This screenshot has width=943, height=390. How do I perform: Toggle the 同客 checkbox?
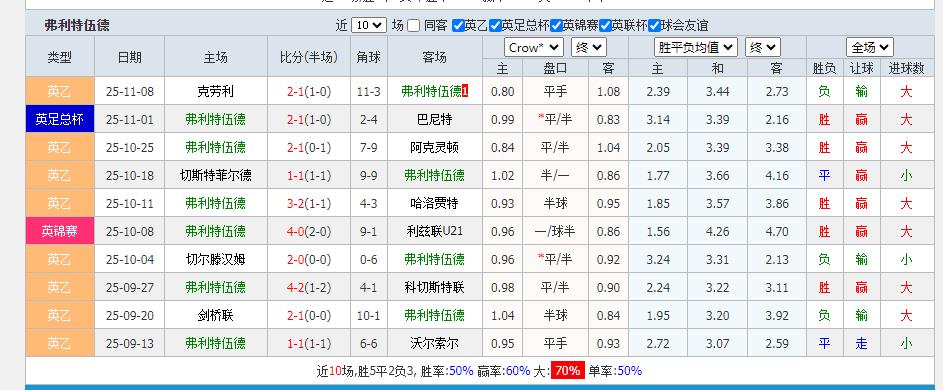(x=413, y=26)
